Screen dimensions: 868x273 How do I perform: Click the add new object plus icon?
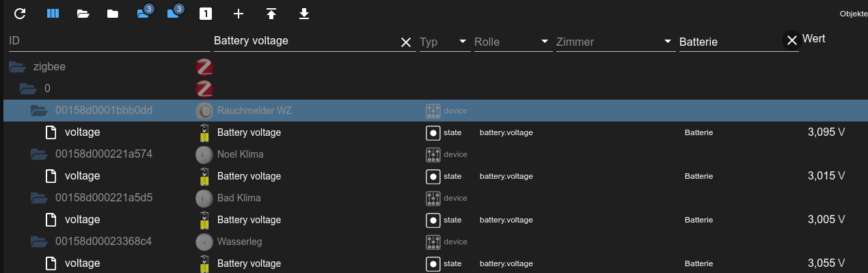click(x=238, y=14)
